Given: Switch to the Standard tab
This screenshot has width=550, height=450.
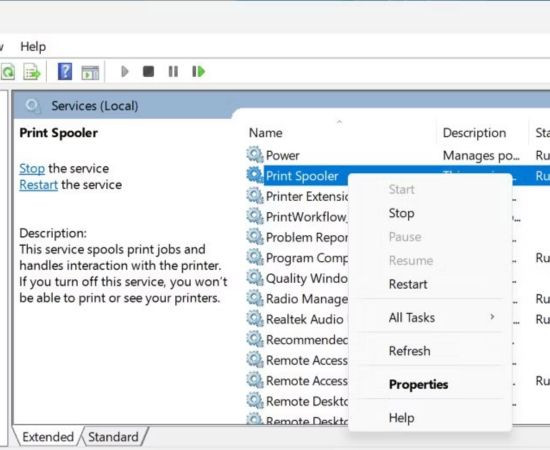Looking at the screenshot, I should tap(113, 437).
